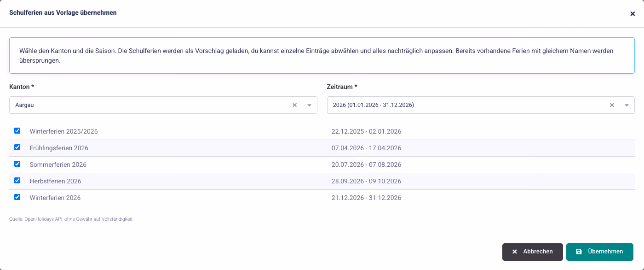The height and width of the screenshot is (270, 644).
Task: Select the Sommerferien 2026 label
Action: click(x=58, y=165)
